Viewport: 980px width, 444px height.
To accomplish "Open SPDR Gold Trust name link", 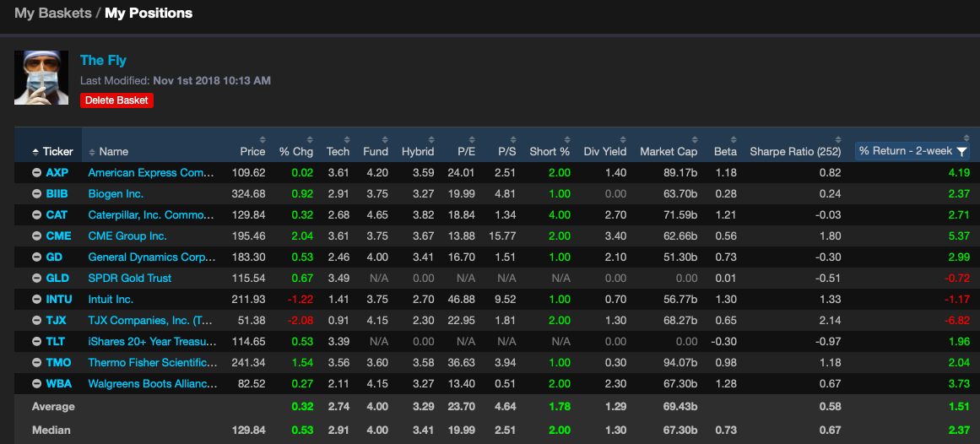I will click(x=130, y=279).
